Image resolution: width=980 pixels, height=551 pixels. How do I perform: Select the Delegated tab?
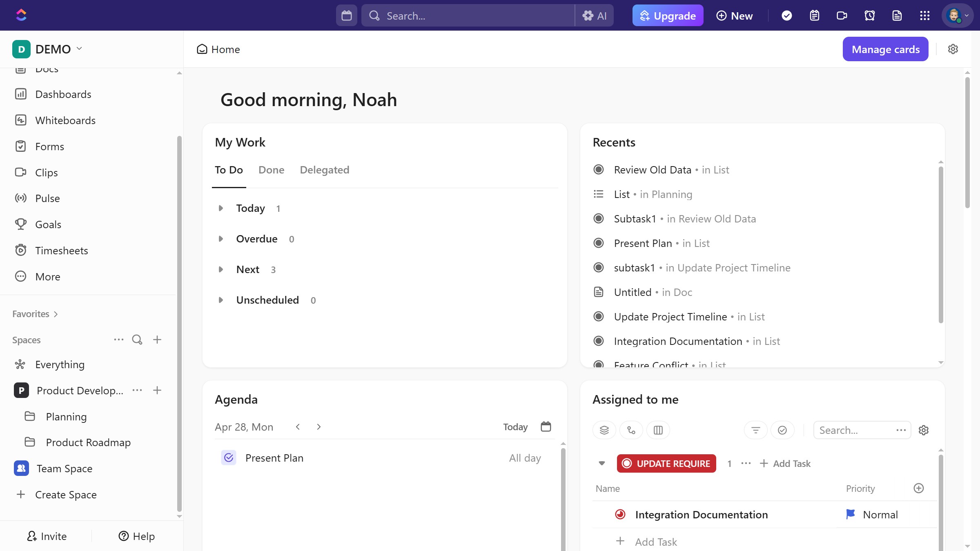[x=324, y=170]
